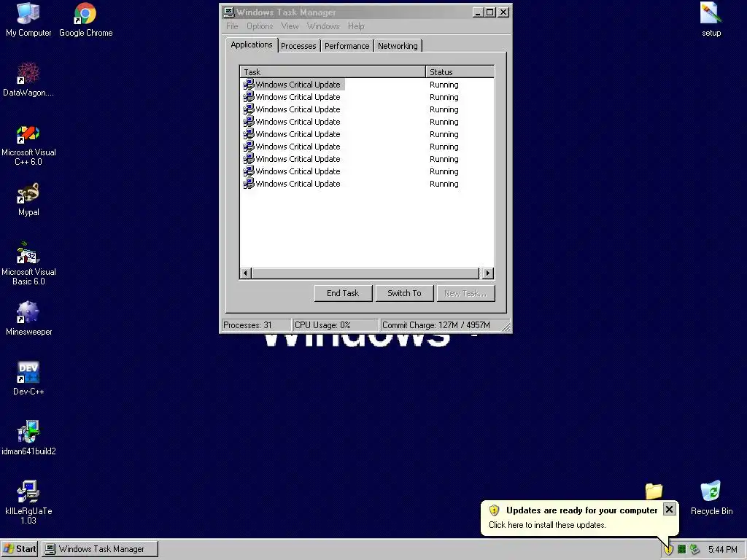Click the Windows Task Manager taskbar button
Viewport: 747px width, 560px height.
point(99,549)
